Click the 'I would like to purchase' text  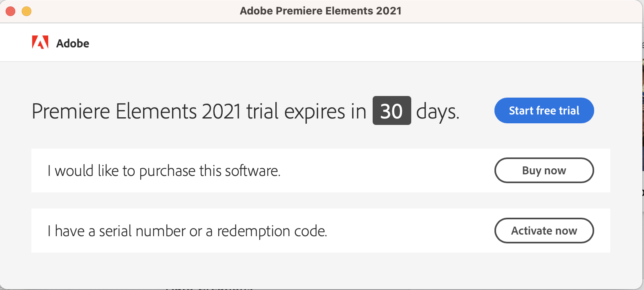click(164, 171)
